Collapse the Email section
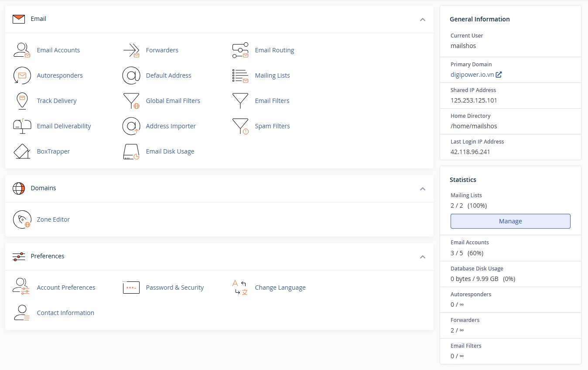The width and height of the screenshot is (588, 370). click(422, 19)
